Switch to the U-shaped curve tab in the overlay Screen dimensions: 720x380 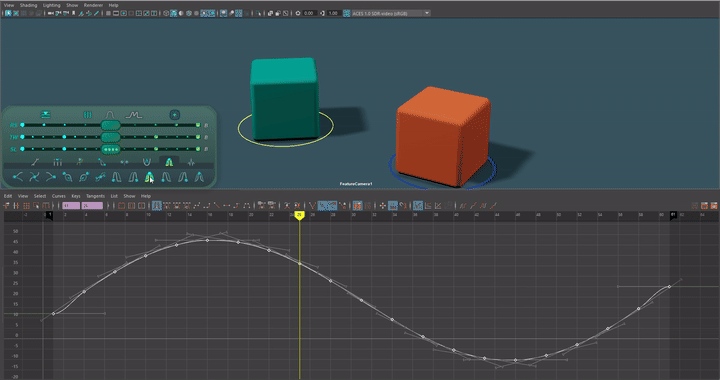click(x=146, y=162)
